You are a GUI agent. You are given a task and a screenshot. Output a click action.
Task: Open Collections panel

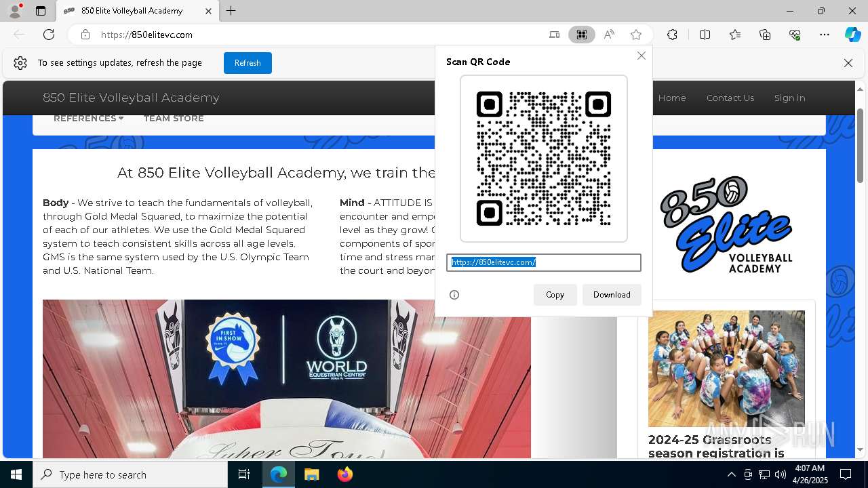(x=765, y=35)
